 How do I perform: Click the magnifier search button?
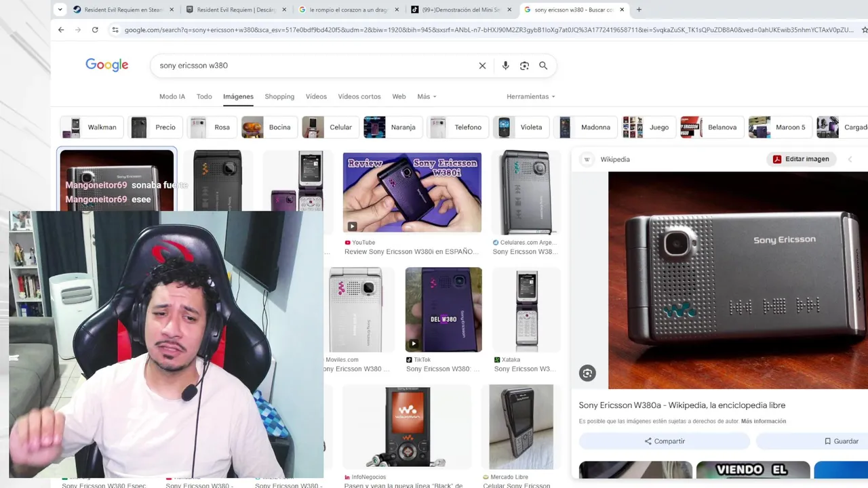click(x=543, y=66)
